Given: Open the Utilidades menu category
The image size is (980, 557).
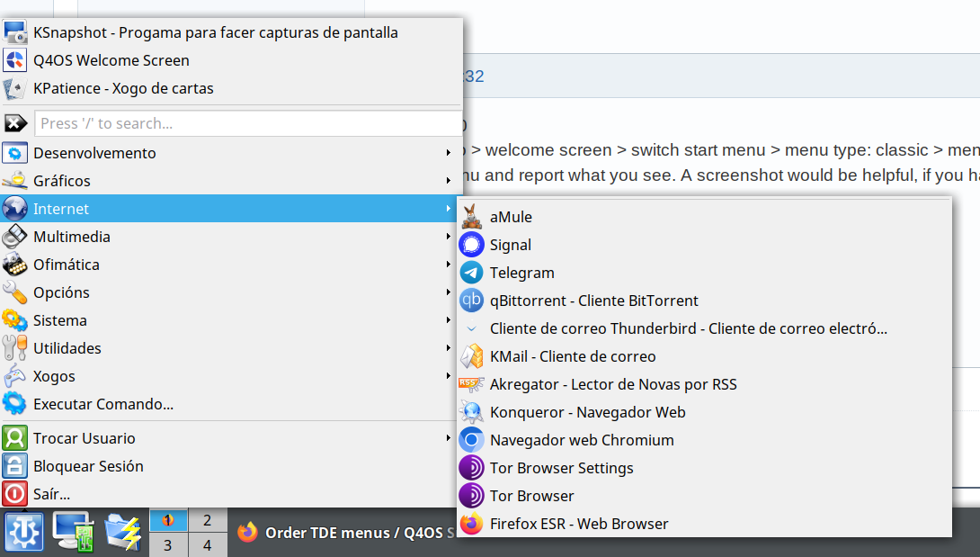Looking at the screenshot, I should point(231,348).
